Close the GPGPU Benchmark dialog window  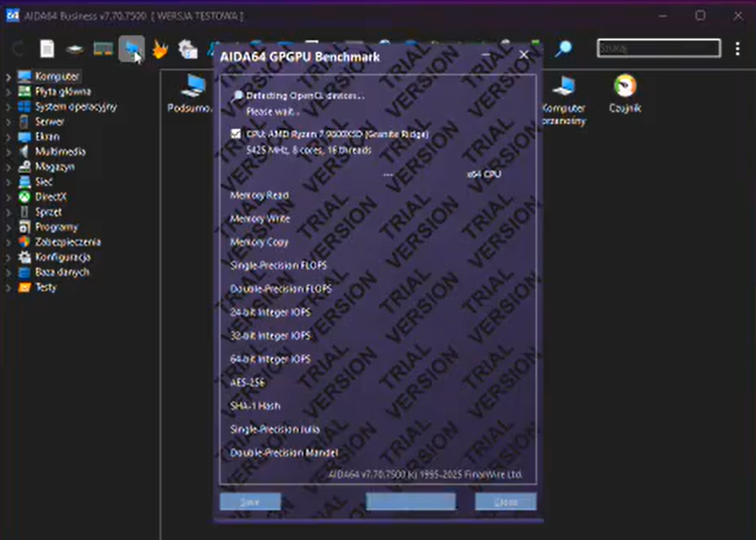coord(524,55)
